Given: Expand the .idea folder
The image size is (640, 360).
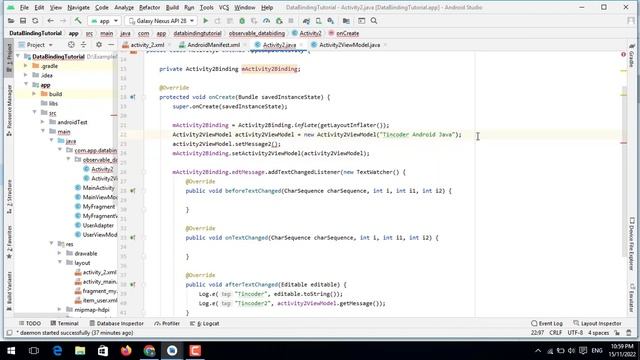Looking at the screenshot, I should [26, 75].
